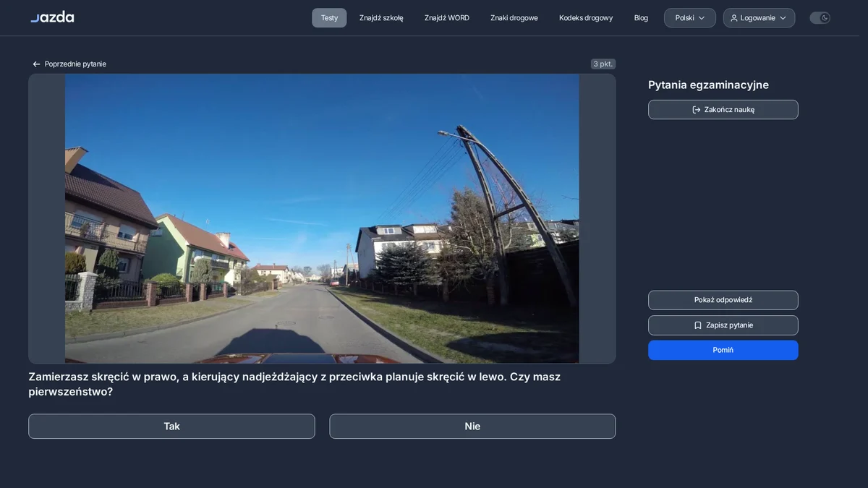Open the Polski language dropdown
868x488 pixels.
click(x=690, y=18)
